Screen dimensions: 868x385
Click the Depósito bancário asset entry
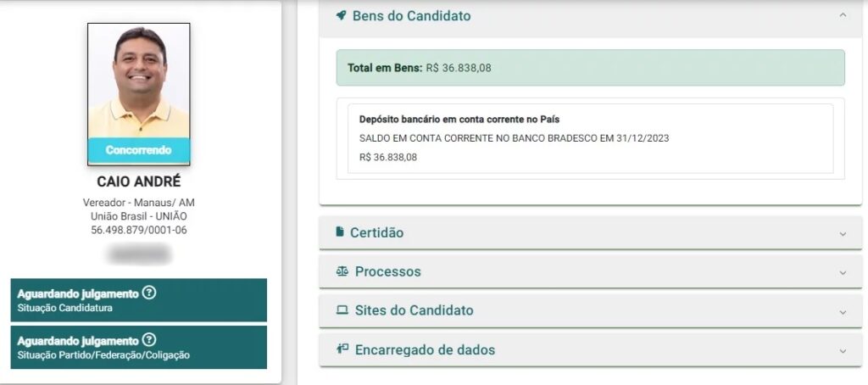pyautogui.click(x=590, y=138)
